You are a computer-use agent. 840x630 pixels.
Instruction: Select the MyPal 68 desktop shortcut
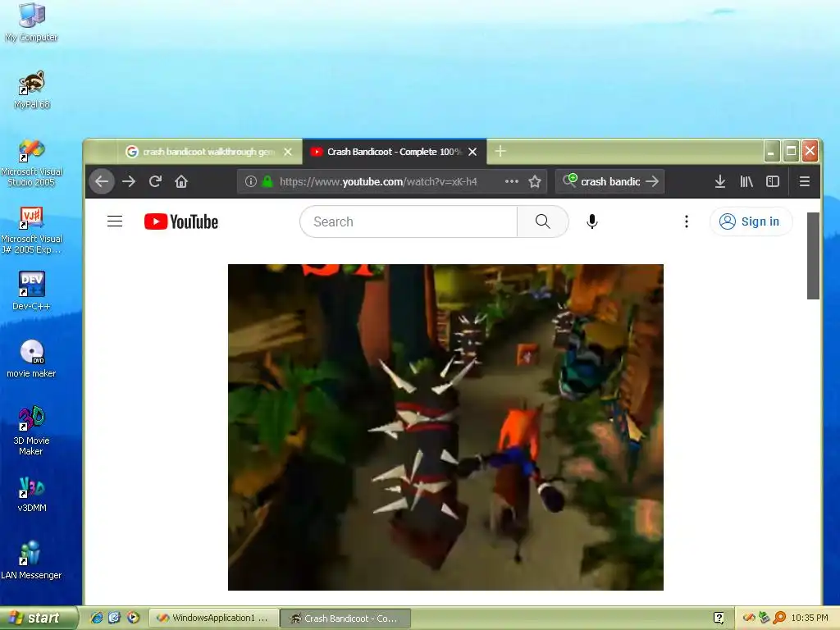[x=32, y=90]
